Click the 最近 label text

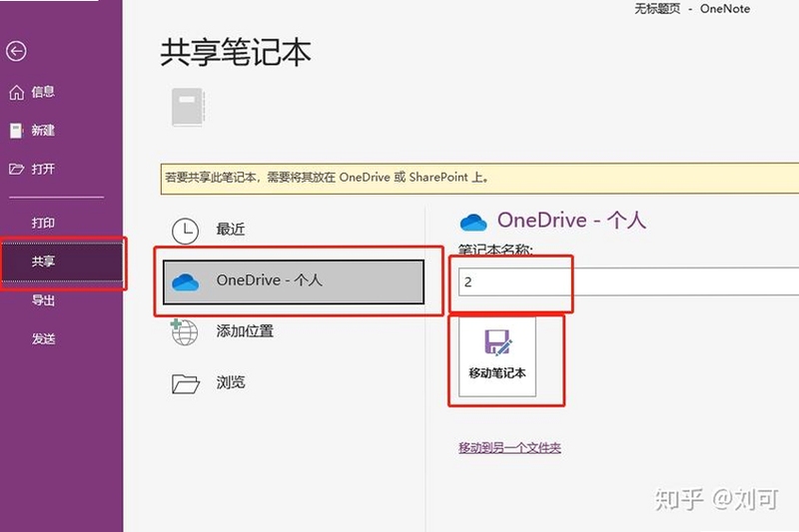click(231, 230)
